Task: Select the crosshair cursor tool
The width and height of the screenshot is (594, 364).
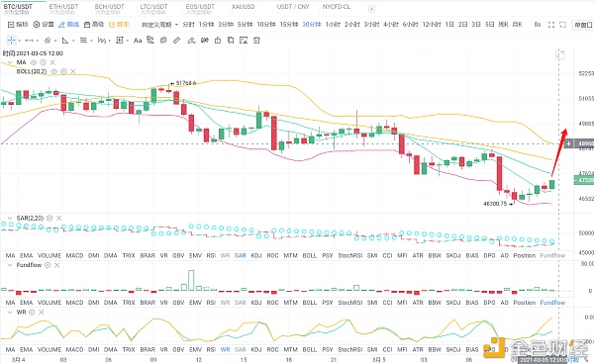Action: [11, 41]
